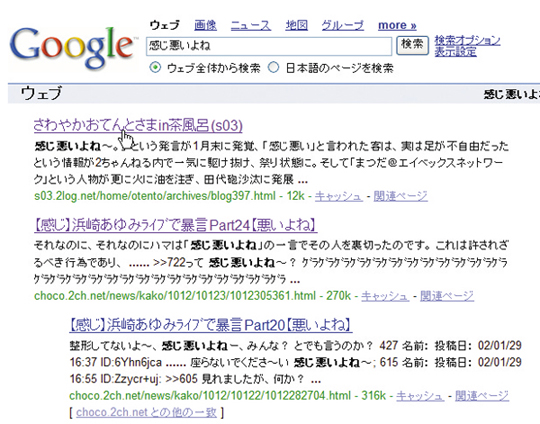Open キャッシュ link for s03.2log.net result
The image size is (540, 424).
(x=339, y=196)
